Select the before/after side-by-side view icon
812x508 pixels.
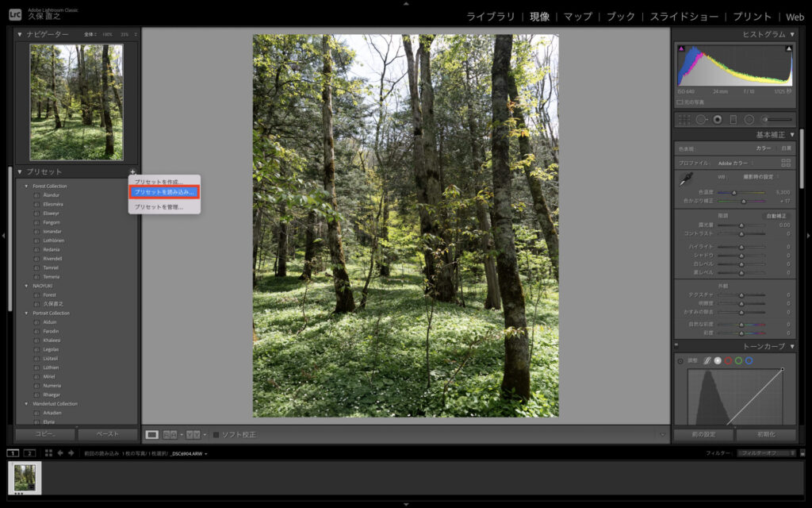click(170, 434)
